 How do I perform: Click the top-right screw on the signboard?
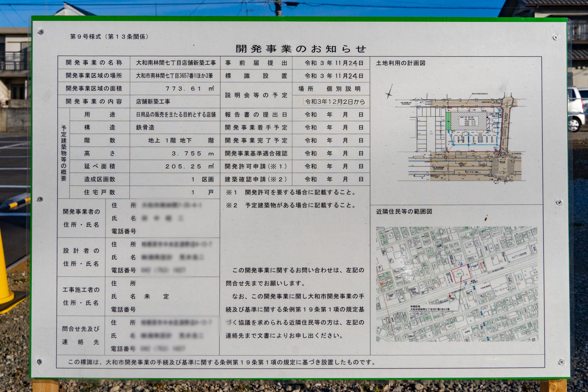point(555,38)
